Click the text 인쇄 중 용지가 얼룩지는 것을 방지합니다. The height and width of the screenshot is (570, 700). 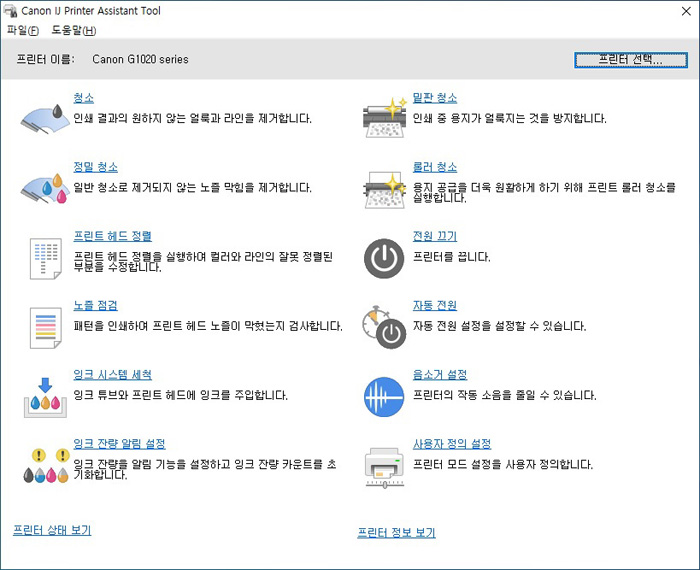point(509,118)
